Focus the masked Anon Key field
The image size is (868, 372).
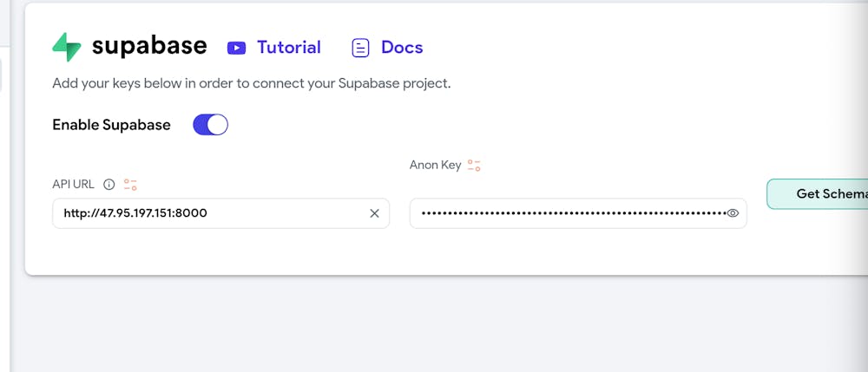click(x=578, y=213)
